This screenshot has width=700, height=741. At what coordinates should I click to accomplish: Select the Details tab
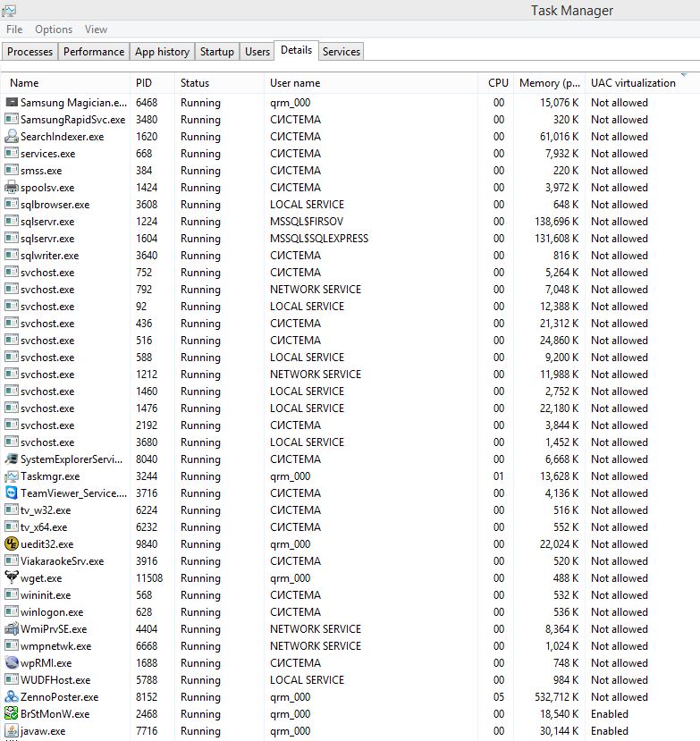click(296, 50)
